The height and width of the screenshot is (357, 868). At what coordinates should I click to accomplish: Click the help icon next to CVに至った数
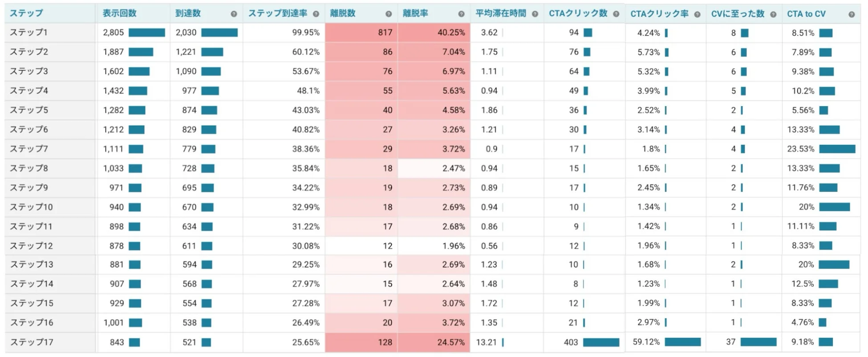click(x=773, y=13)
